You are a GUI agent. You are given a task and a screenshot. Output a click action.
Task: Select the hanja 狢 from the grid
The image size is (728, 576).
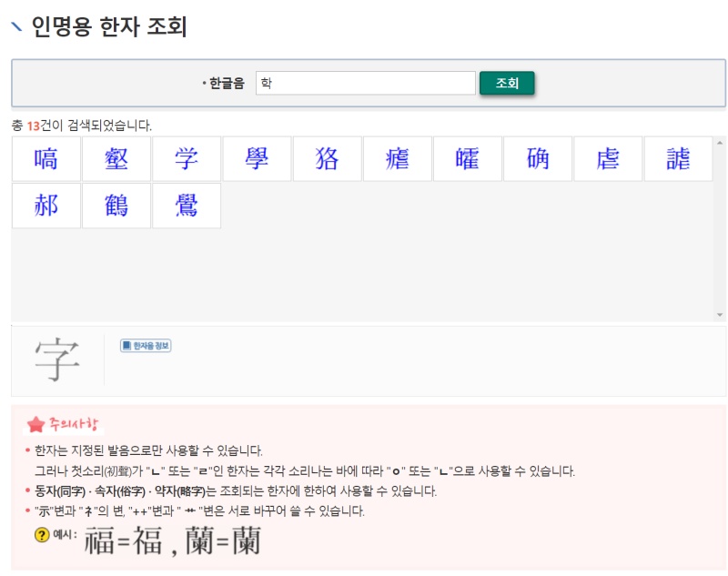(326, 157)
